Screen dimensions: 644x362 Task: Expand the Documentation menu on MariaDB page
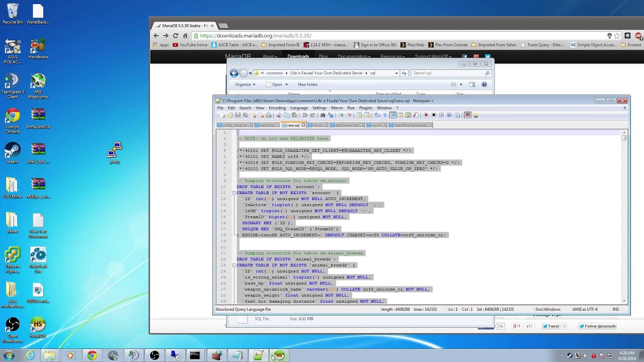pos(354,56)
